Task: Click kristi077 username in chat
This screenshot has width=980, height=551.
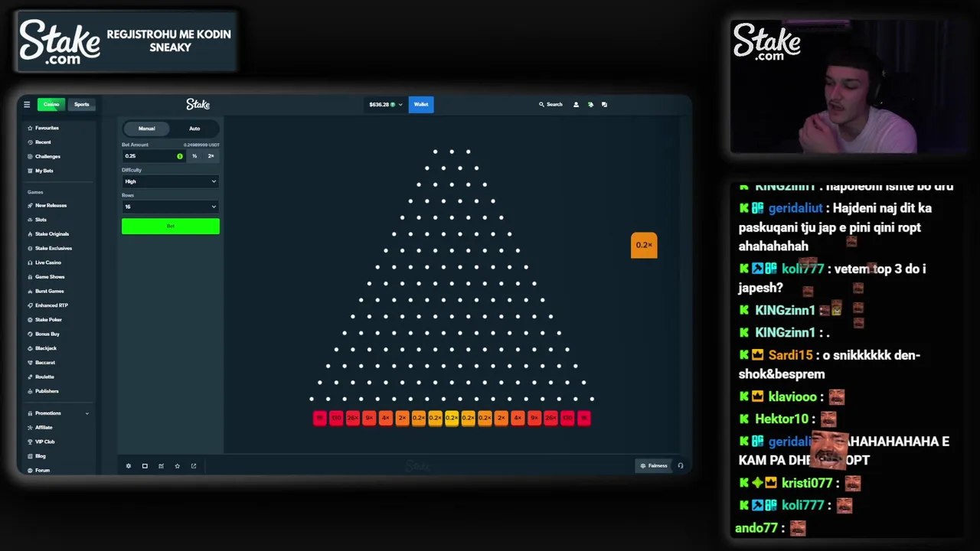Action: point(807,483)
